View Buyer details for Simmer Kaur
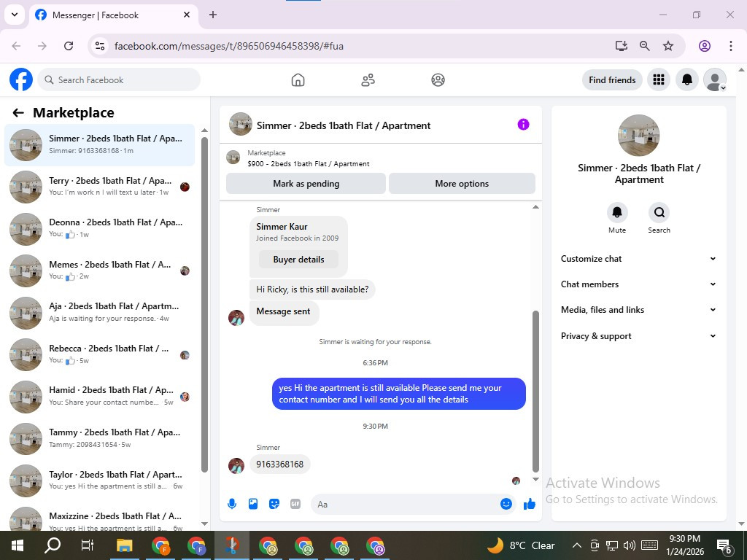The height and width of the screenshot is (560, 747). coord(298,260)
